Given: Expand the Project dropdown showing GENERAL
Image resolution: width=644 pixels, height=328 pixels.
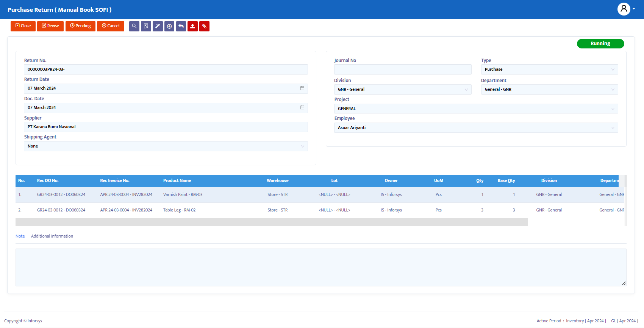Looking at the screenshot, I should pos(476,109).
